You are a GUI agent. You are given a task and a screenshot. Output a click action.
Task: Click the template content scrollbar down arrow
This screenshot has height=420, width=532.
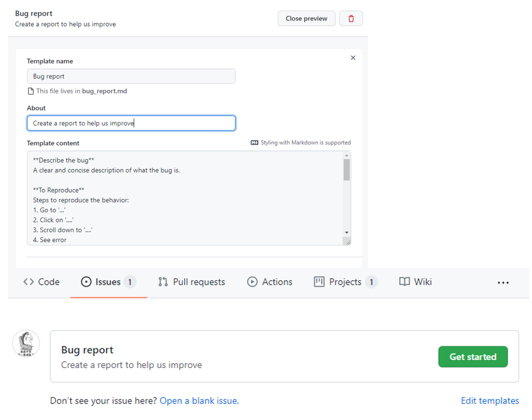click(347, 233)
